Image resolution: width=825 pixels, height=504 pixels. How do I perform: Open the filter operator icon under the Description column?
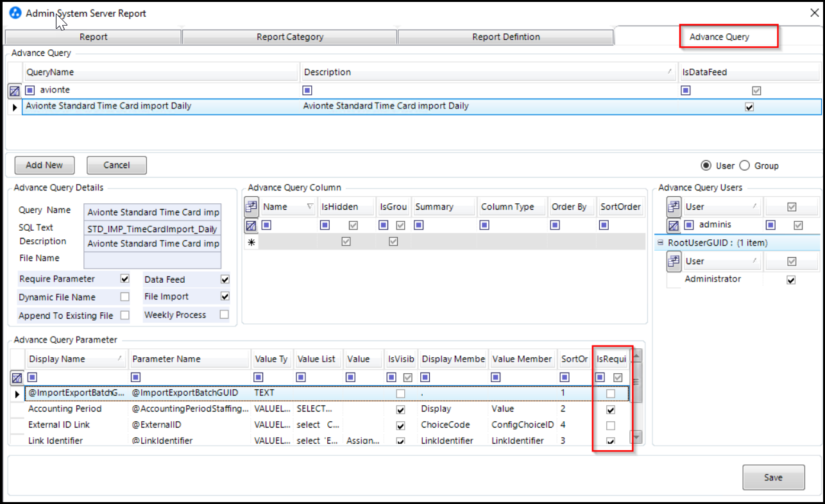tap(307, 90)
